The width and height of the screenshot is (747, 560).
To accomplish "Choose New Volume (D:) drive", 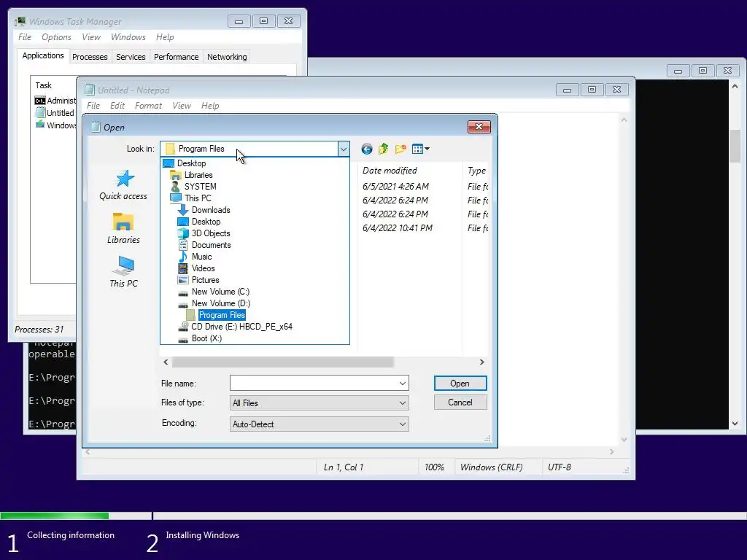I will pyautogui.click(x=220, y=303).
